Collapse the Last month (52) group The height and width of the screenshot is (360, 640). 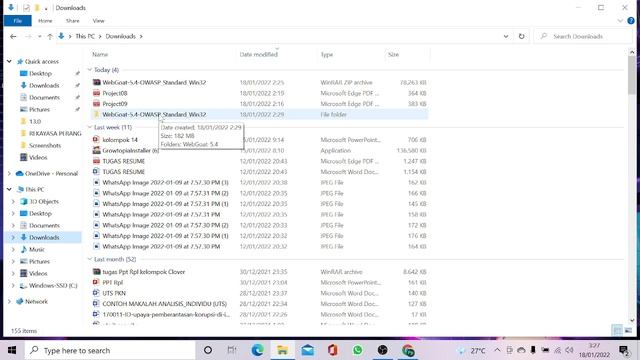(x=90, y=259)
